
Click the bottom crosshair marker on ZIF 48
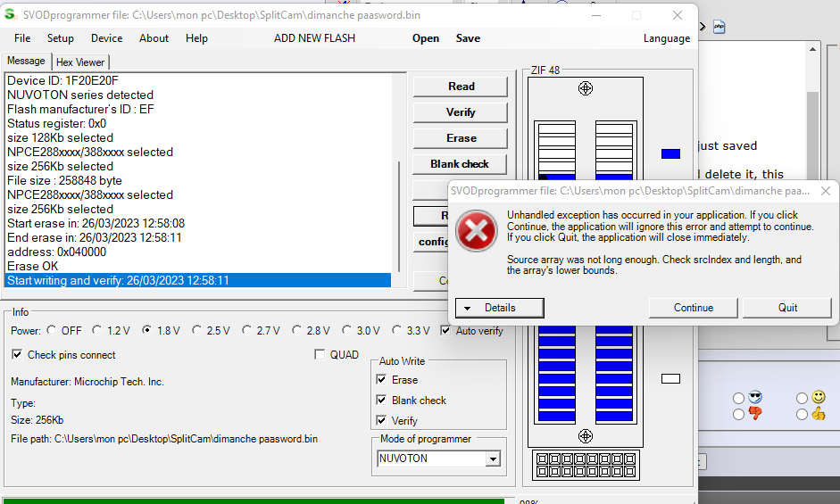pos(586,436)
